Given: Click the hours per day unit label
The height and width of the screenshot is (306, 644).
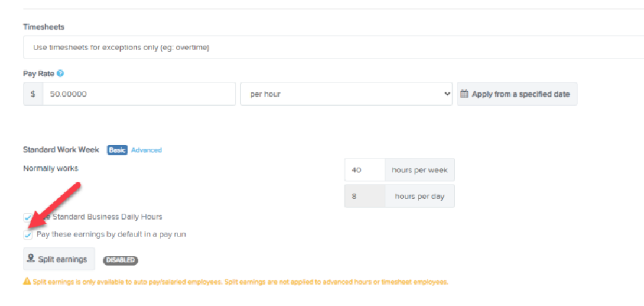Looking at the screenshot, I should 420,196.
